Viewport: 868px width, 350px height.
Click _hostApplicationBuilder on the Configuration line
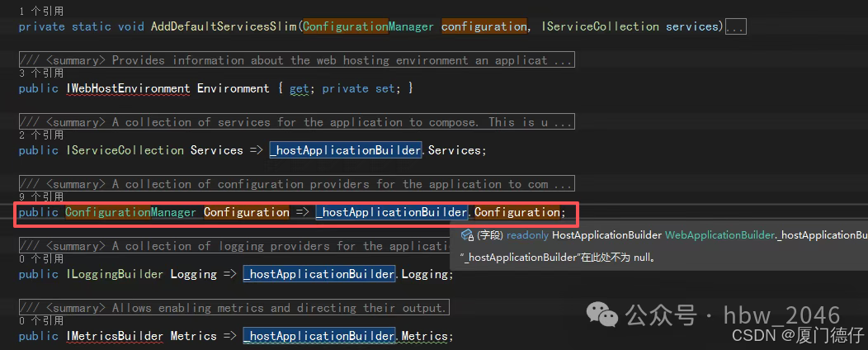pos(392,213)
